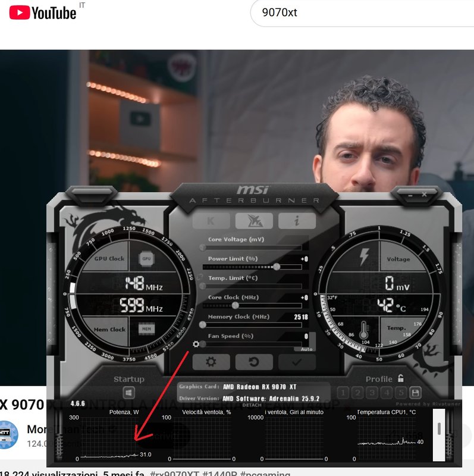Click the Memory Clock value 2518

(301, 317)
